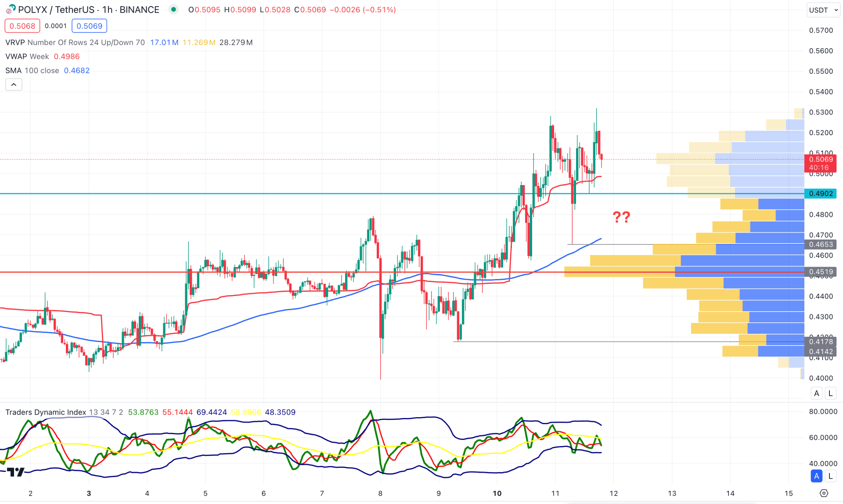Click the SMA value 0.4682

click(x=77, y=71)
